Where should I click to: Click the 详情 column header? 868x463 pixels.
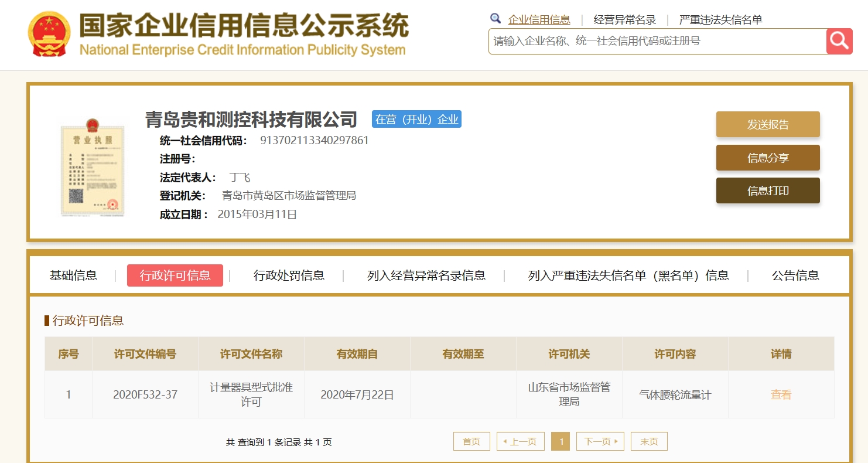tap(781, 354)
